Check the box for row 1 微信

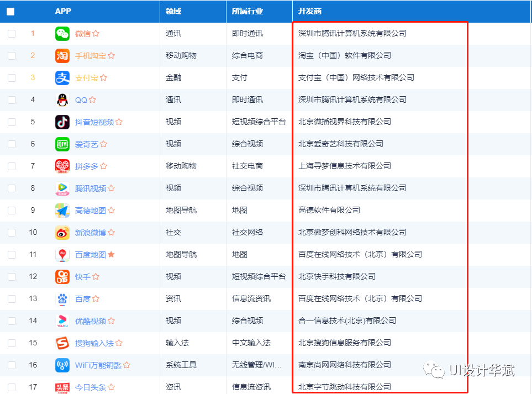point(12,34)
